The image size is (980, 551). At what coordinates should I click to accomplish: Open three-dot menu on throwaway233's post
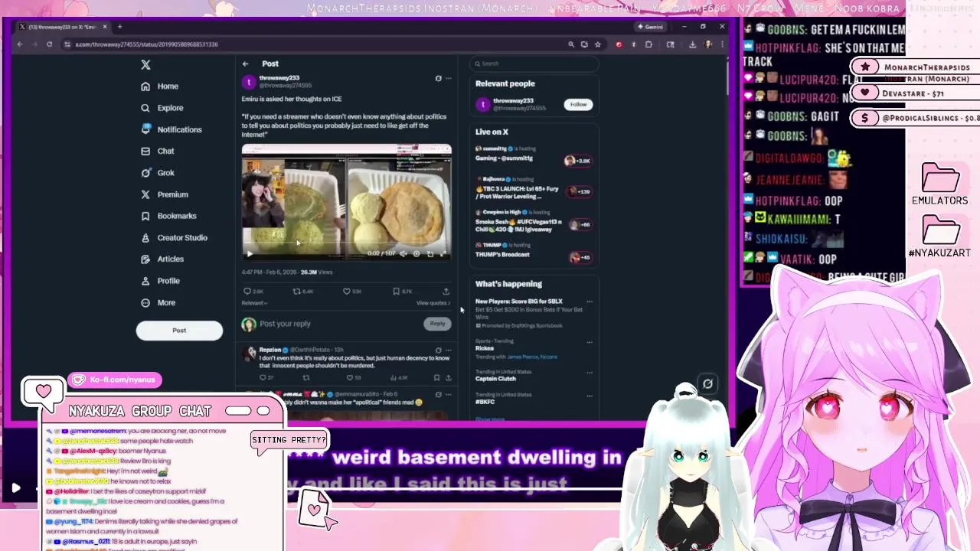click(449, 79)
